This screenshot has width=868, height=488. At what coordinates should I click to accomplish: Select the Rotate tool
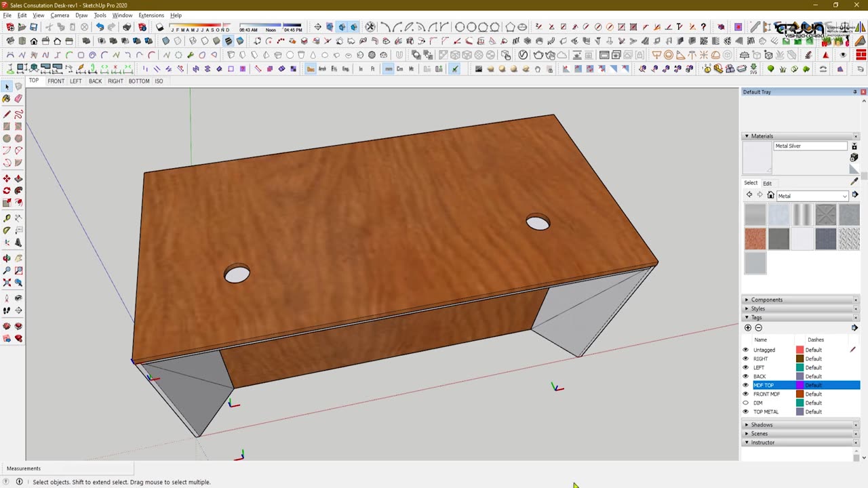(7, 191)
